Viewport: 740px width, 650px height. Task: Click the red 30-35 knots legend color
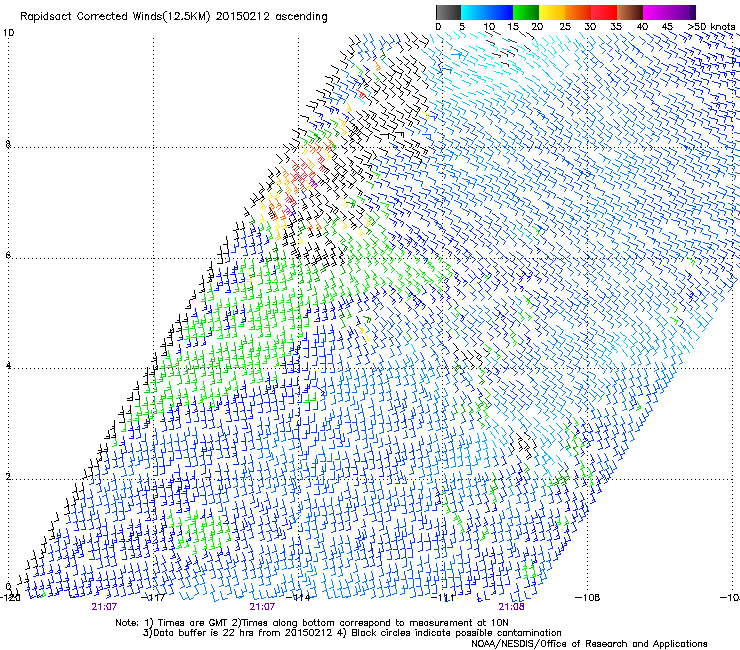click(x=604, y=12)
